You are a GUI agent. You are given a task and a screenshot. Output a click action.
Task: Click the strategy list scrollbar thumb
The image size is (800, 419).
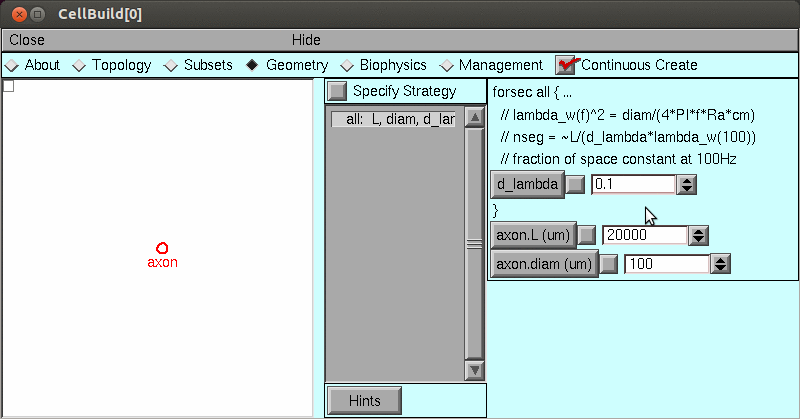[475, 244]
